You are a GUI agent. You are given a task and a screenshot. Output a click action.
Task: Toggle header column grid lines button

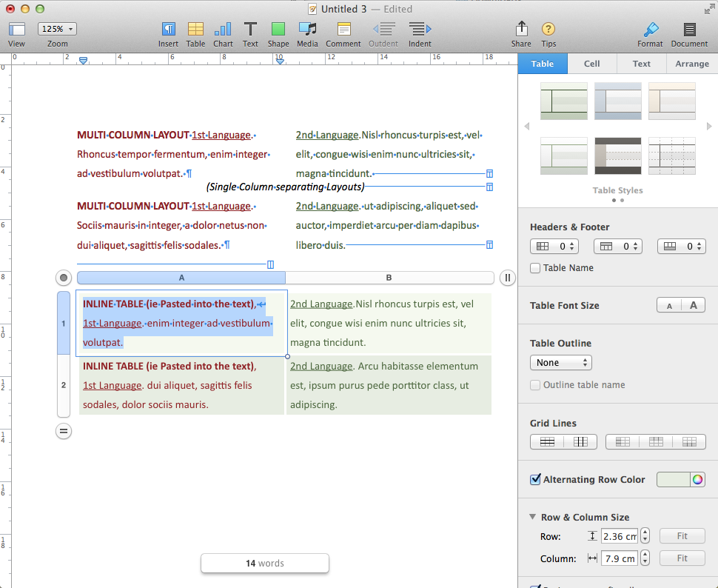click(623, 442)
